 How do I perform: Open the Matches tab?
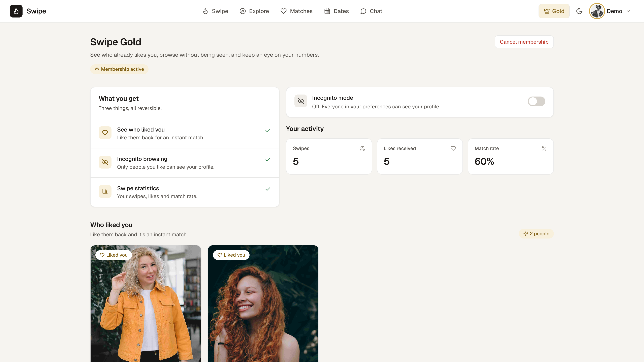296,11
